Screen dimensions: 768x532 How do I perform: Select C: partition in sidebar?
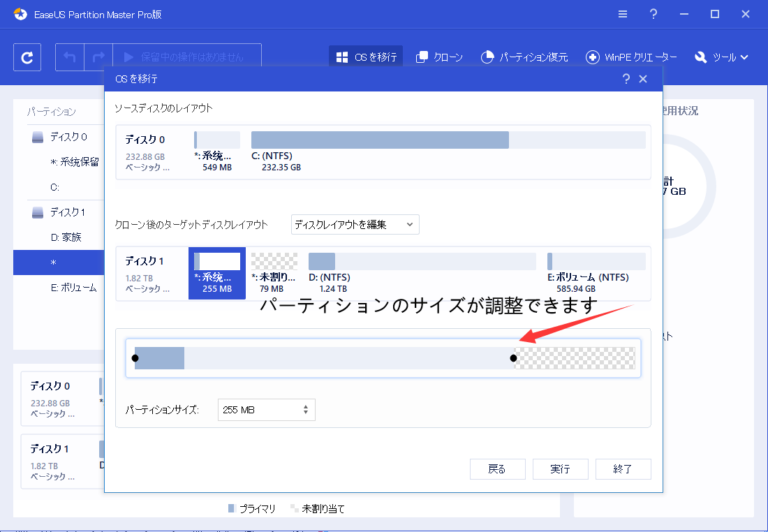55,187
